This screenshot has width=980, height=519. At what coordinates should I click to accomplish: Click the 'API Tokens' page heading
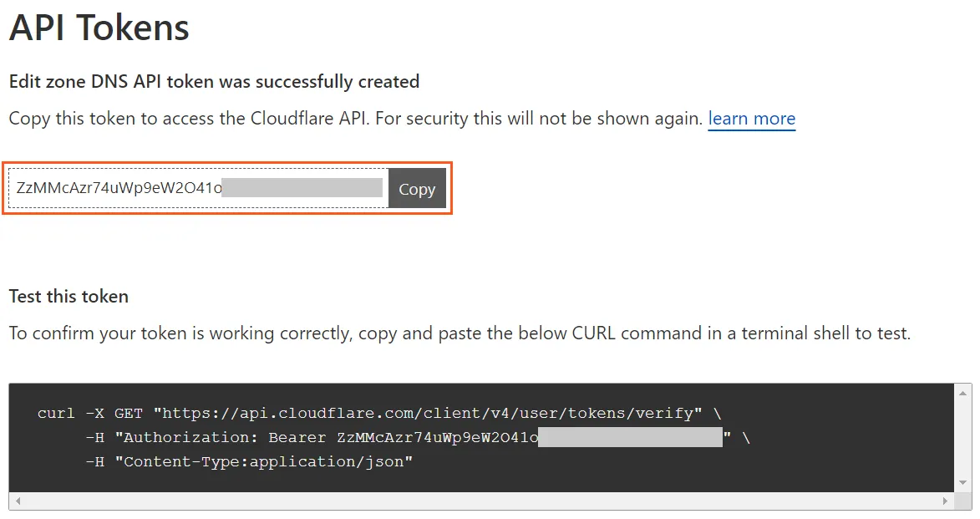tap(98, 28)
